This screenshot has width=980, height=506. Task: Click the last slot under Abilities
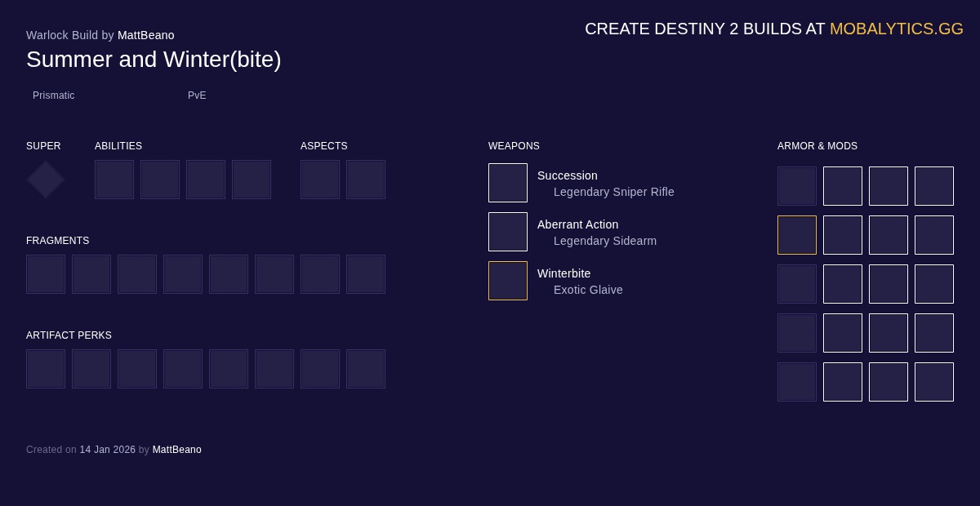tap(252, 180)
